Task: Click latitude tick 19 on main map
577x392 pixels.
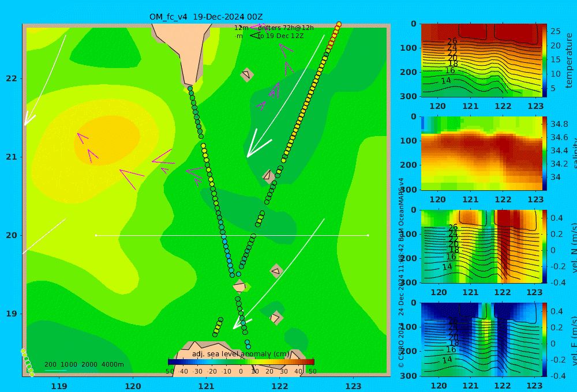Action: (x=12, y=314)
